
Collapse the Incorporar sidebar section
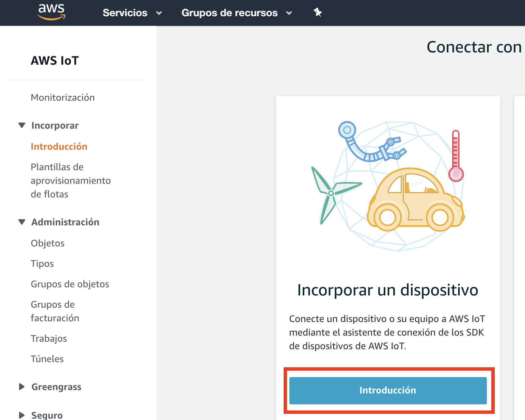22,125
